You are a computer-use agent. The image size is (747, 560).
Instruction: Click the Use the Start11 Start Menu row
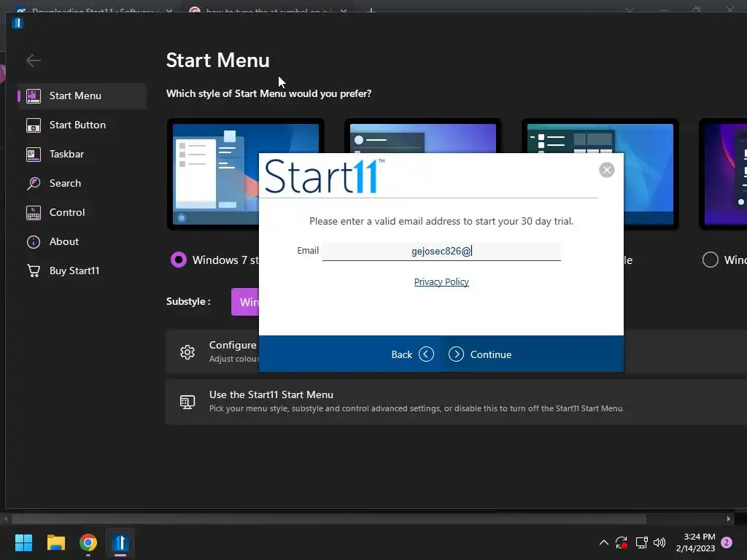coord(456,402)
